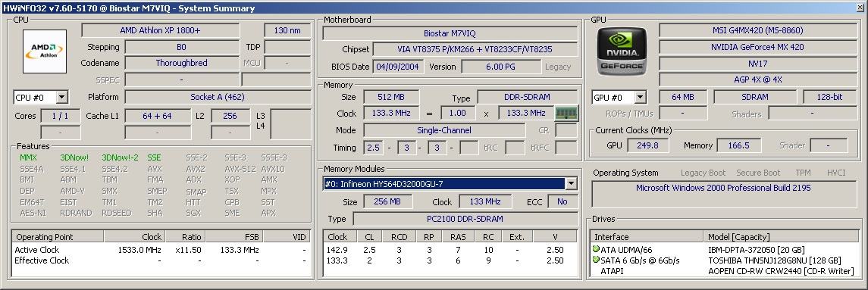Image resolution: width=868 pixels, height=290 pixels.
Task: Click the memory multiplier 1.00 field
Action: 458,113
